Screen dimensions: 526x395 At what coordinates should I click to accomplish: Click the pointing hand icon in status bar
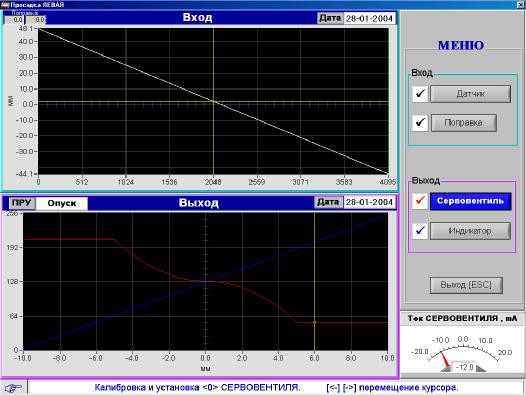(x=13, y=388)
